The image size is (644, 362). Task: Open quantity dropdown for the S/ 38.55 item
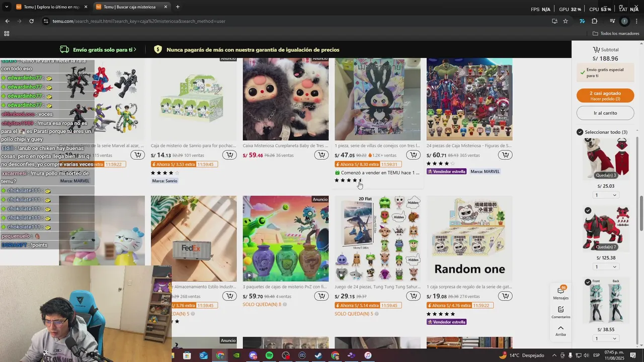click(606, 338)
